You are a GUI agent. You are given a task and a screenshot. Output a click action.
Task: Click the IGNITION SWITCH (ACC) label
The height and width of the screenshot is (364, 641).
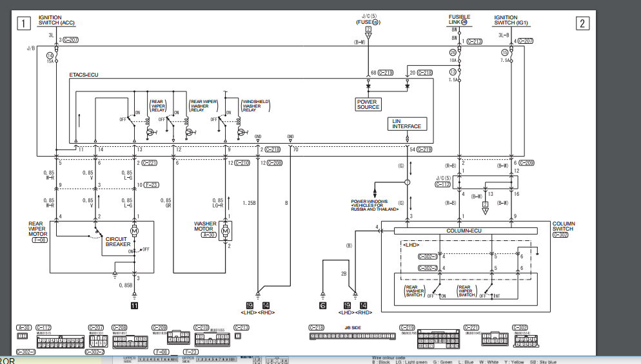tap(58, 19)
